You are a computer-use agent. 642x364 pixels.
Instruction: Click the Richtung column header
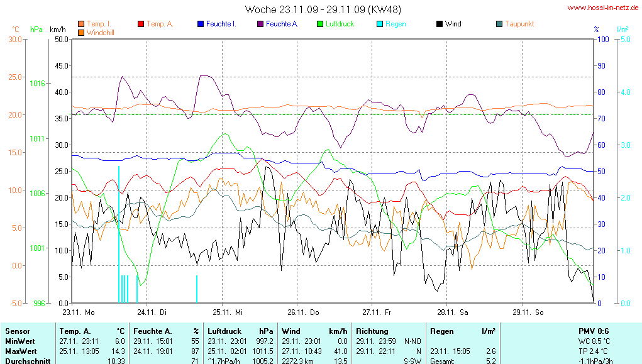point(372,331)
